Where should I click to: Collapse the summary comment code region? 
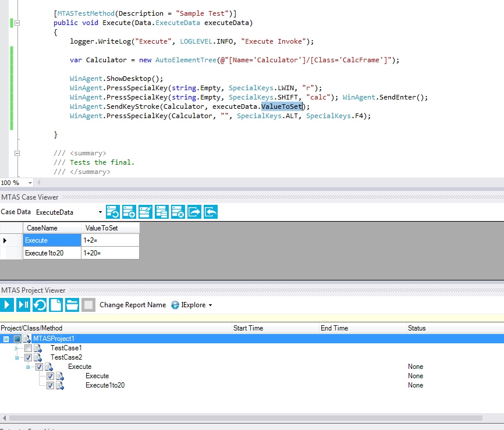tap(17, 153)
